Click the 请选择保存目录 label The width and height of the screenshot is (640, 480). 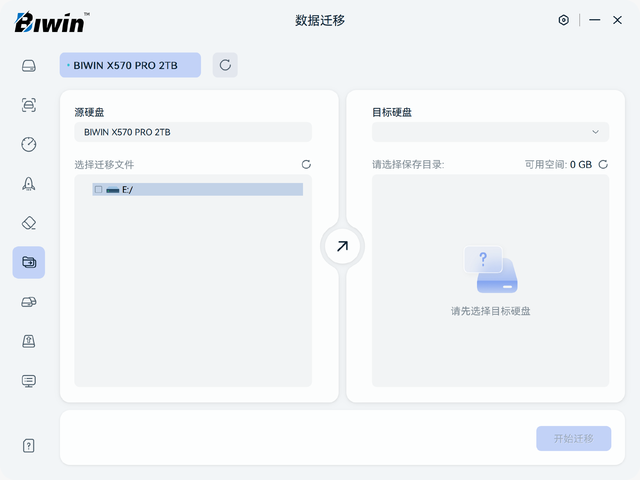pyautogui.click(x=408, y=164)
